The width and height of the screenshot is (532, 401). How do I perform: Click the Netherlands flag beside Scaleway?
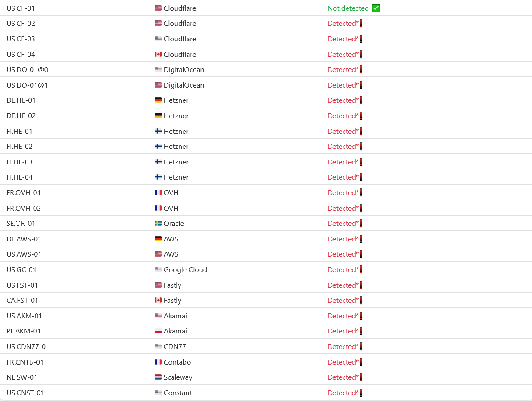pyautogui.click(x=158, y=377)
